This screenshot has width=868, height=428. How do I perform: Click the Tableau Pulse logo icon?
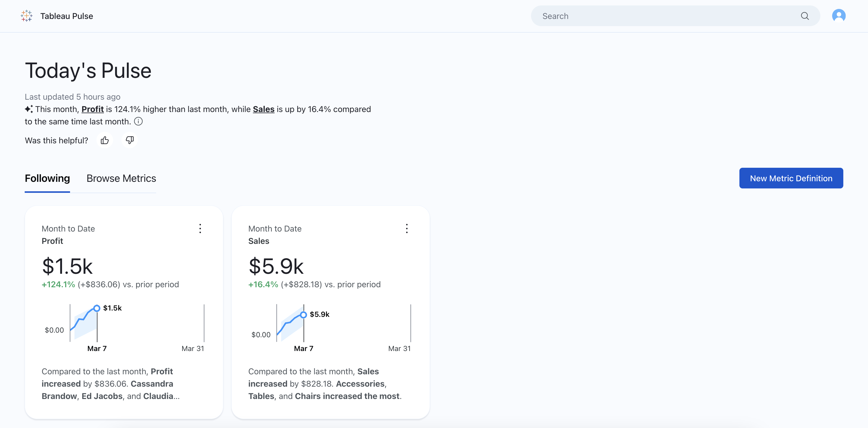coord(26,16)
